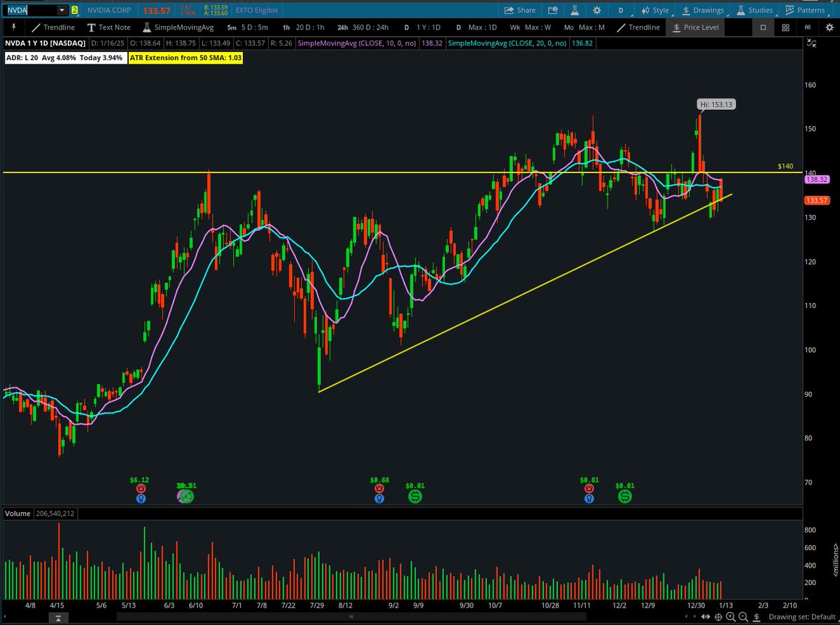840x625 pixels.
Task: Open the Style menu
Action: pyautogui.click(x=654, y=10)
